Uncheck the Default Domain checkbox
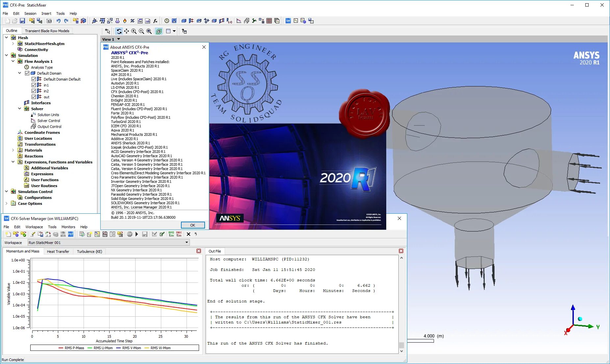Viewport: 610px width, 364px height. tap(27, 73)
